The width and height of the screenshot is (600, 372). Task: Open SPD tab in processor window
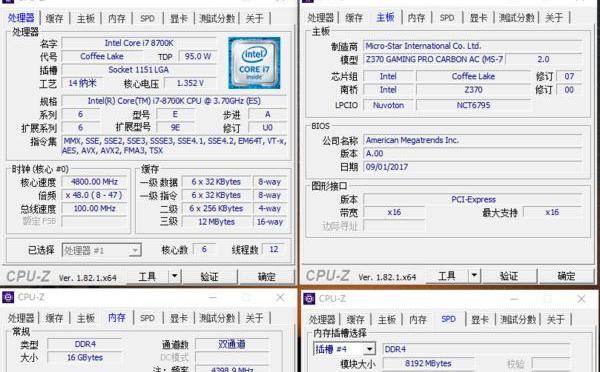click(x=147, y=18)
